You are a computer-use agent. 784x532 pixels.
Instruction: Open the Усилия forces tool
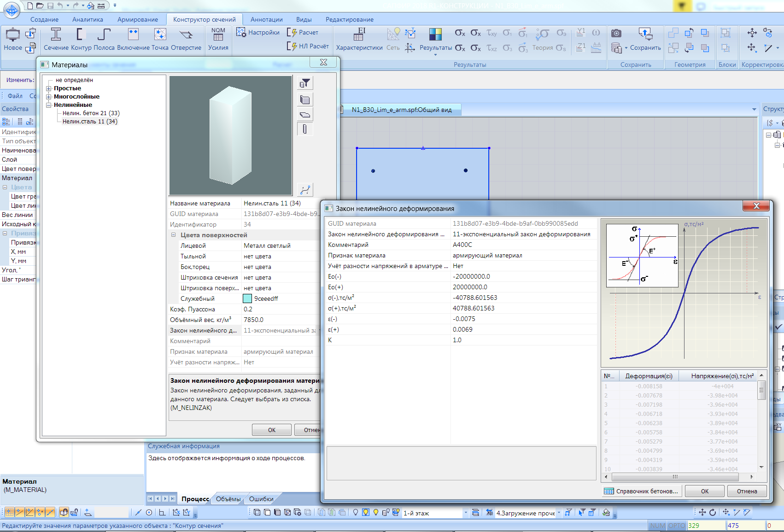coord(218,35)
